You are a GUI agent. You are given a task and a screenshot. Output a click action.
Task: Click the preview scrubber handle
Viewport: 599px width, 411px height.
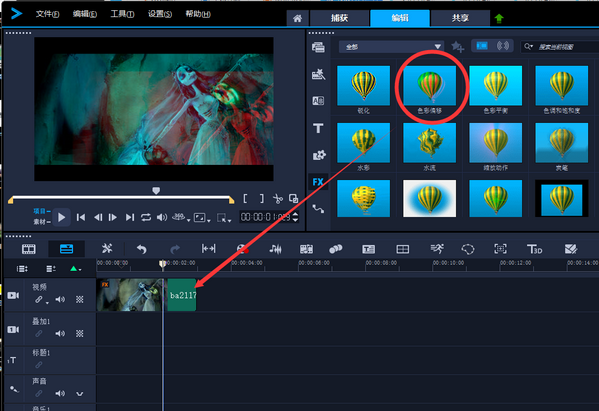pos(156,190)
